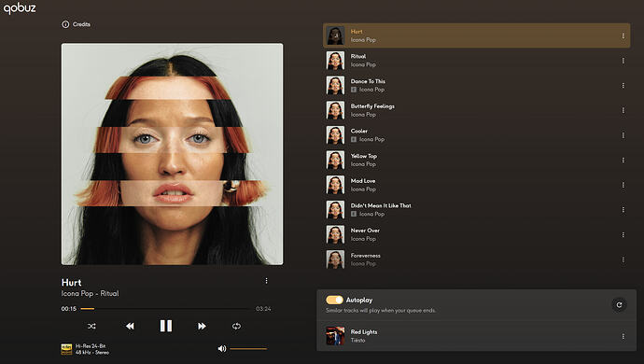Play Never Over from the queue

[476, 234]
